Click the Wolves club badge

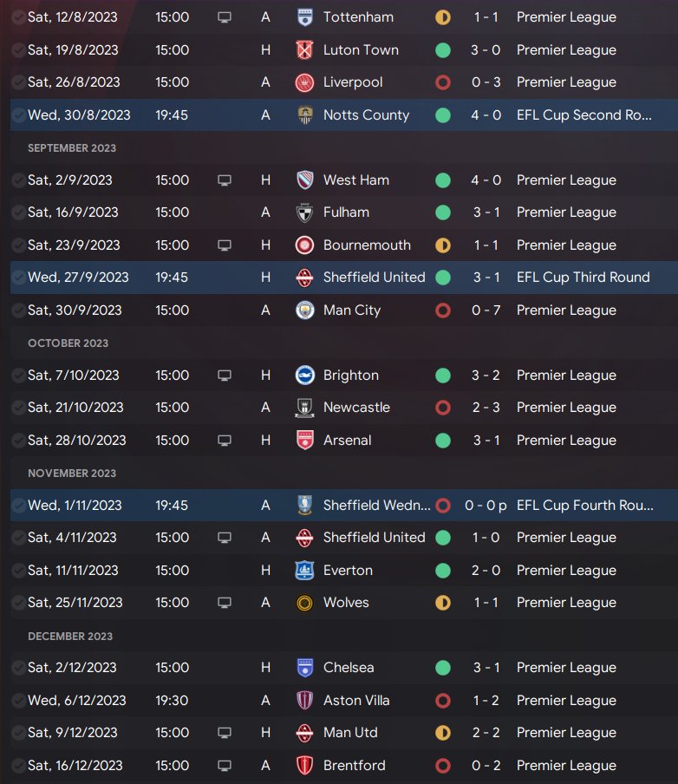304,603
